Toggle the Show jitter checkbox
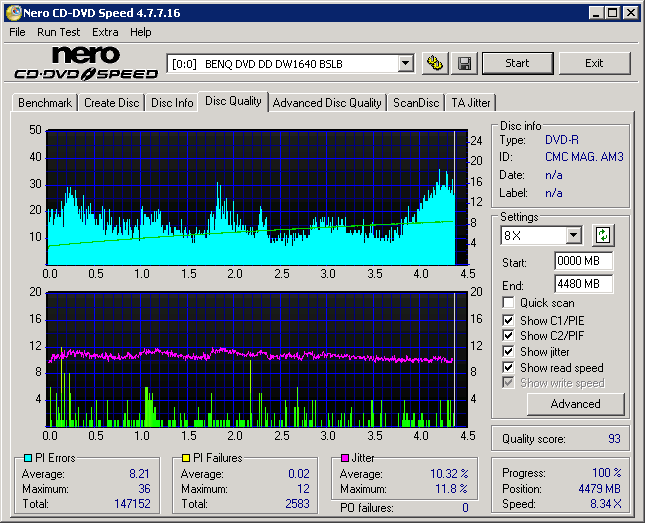This screenshot has width=645, height=523. pyautogui.click(x=509, y=352)
